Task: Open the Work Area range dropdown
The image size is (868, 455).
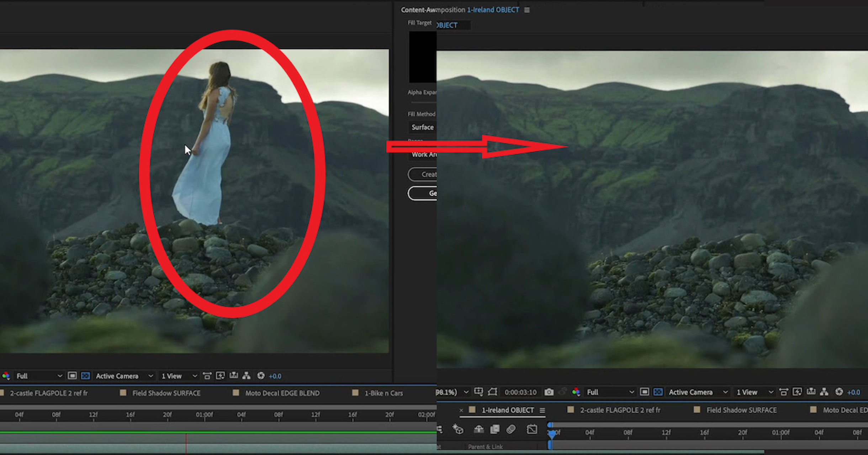Action: pyautogui.click(x=423, y=154)
